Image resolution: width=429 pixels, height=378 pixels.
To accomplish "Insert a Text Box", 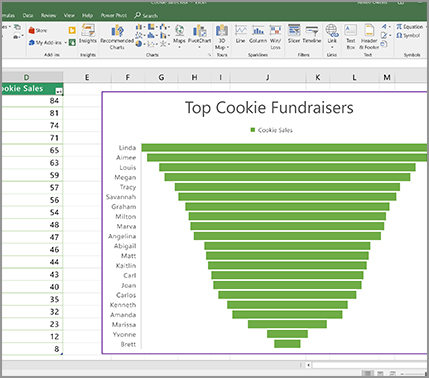I will coord(350,37).
